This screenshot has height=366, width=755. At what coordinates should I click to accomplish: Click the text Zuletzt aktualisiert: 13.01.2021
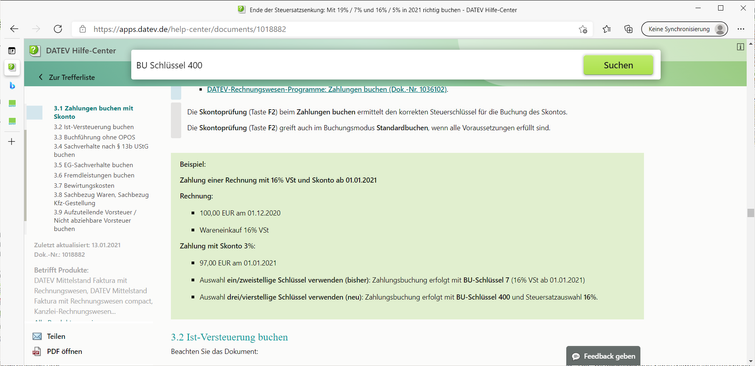78,245
